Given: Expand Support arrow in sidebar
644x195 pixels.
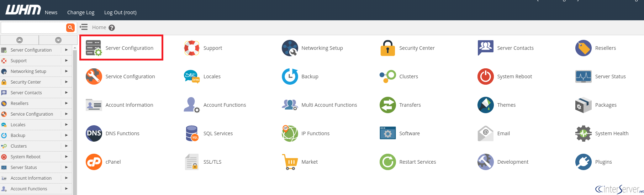Looking at the screenshot, I should (66, 60).
